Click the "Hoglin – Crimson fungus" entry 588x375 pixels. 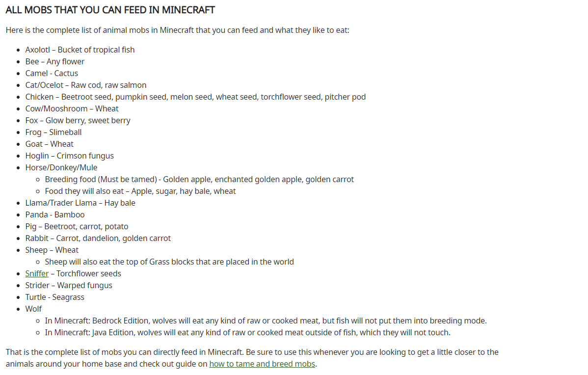click(x=69, y=156)
